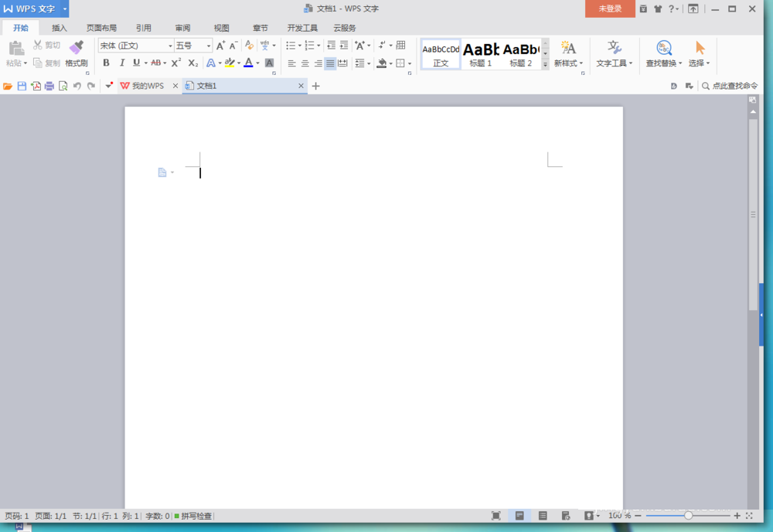Cut selection with the 剪切 scissors
773x532 pixels.
pyautogui.click(x=46, y=46)
